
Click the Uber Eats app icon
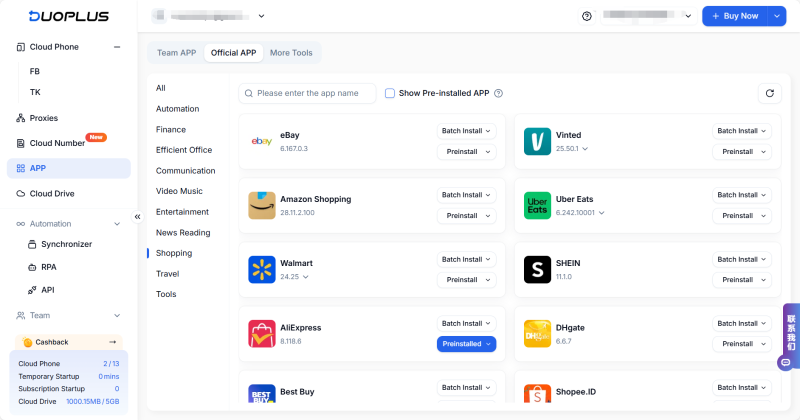(x=537, y=206)
